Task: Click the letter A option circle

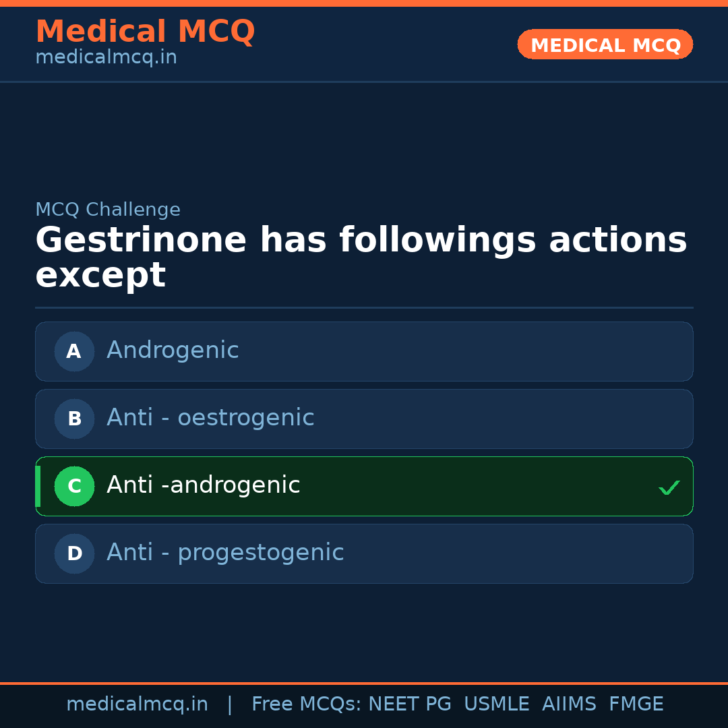Action: (74, 351)
